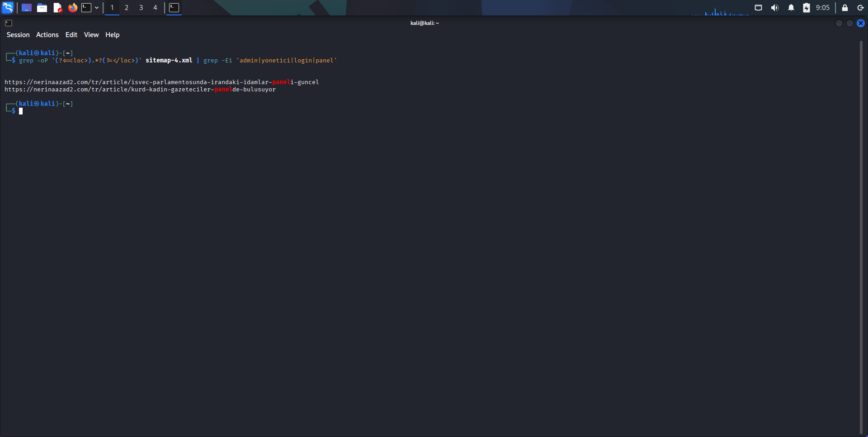Click the terminal vertical scrollbar
Viewport: 868px width, 437px height.
tap(861, 237)
